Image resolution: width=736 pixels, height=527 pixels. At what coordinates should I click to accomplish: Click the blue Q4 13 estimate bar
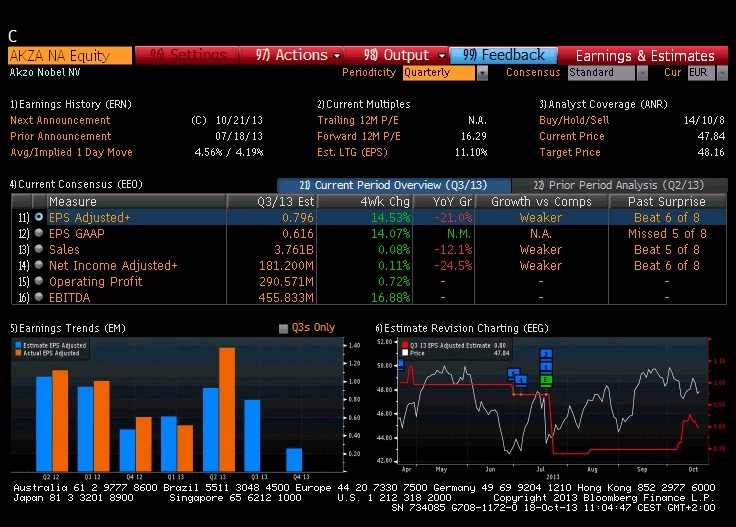tap(294, 460)
